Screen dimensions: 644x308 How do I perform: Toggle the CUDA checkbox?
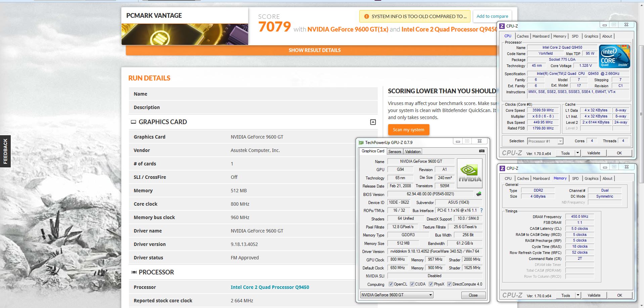tap(412, 284)
